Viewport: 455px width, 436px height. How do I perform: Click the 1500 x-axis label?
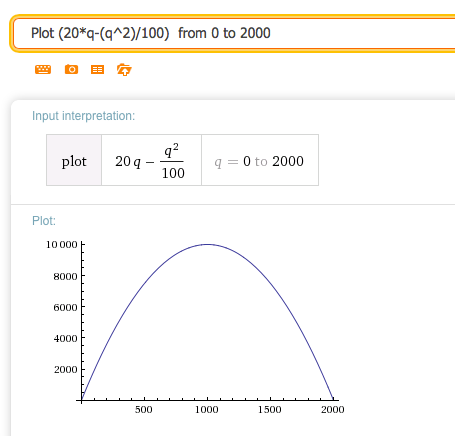point(270,409)
